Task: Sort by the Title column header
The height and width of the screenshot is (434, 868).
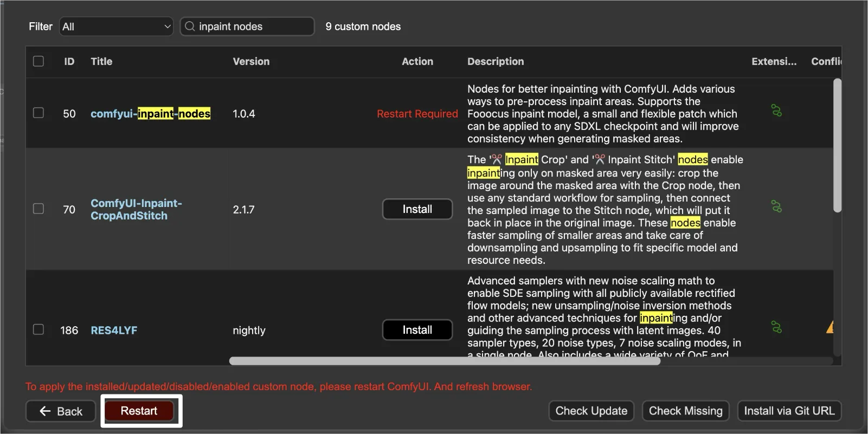Action: click(x=101, y=61)
